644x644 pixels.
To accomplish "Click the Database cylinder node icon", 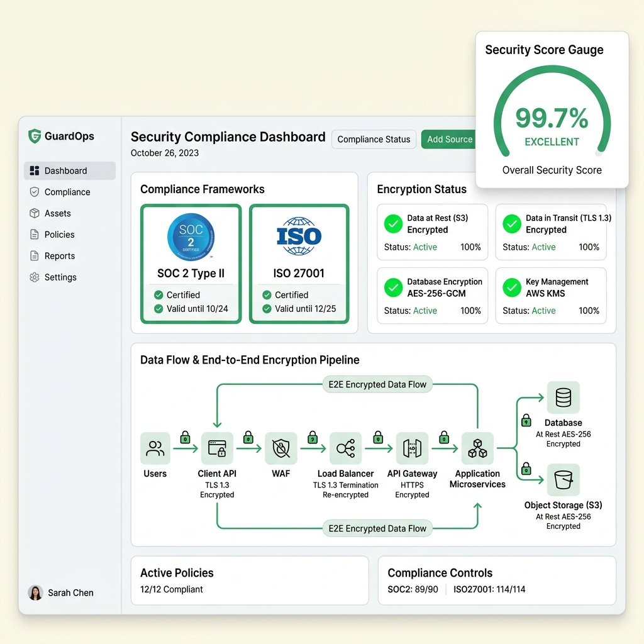I will 563,397.
